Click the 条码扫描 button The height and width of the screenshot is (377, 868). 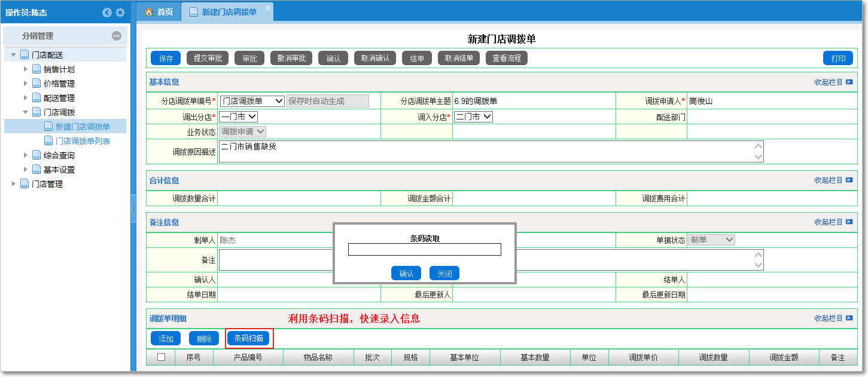[x=248, y=338]
